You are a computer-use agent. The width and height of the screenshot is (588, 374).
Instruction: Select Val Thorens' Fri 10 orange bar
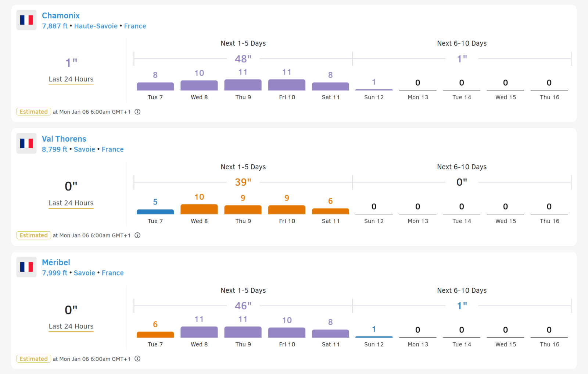[x=287, y=210]
